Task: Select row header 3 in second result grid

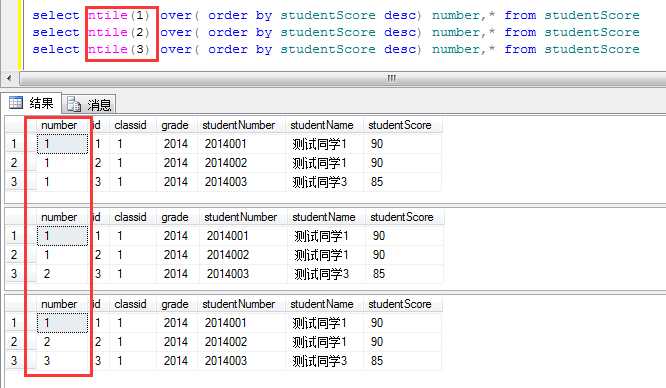Action: (x=14, y=274)
